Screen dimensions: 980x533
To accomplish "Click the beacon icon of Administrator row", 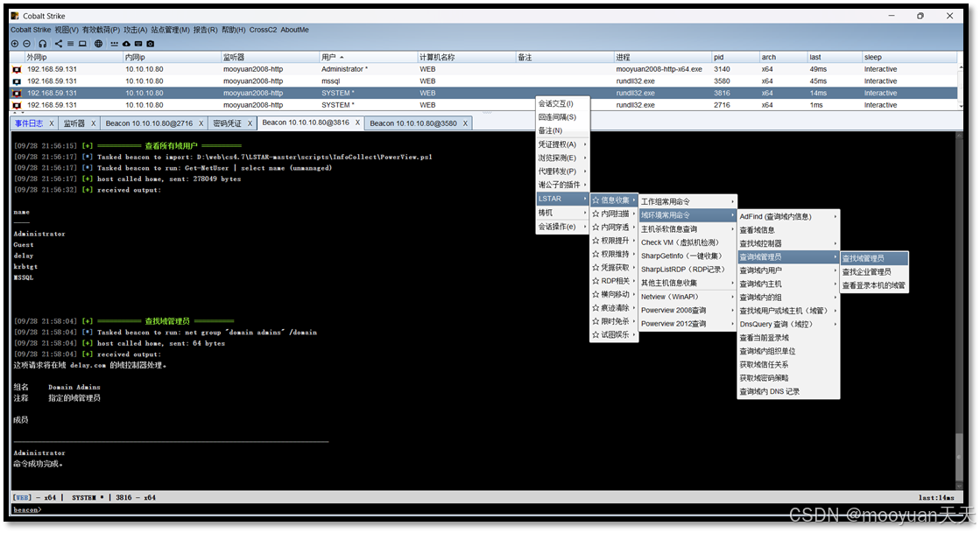I will (x=17, y=69).
